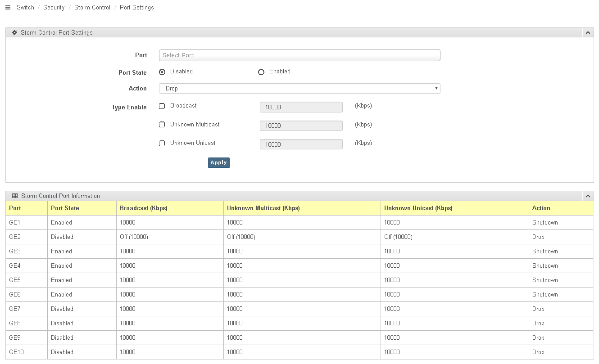The height and width of the screenshot is (364, 599).
Task: Click the Select Port input field
Action: pos(299,55)
